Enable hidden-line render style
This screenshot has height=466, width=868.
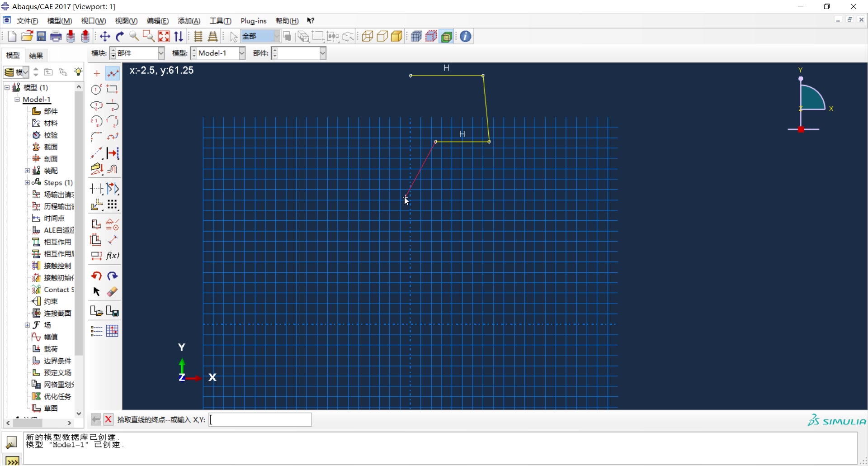click(382, 37)
